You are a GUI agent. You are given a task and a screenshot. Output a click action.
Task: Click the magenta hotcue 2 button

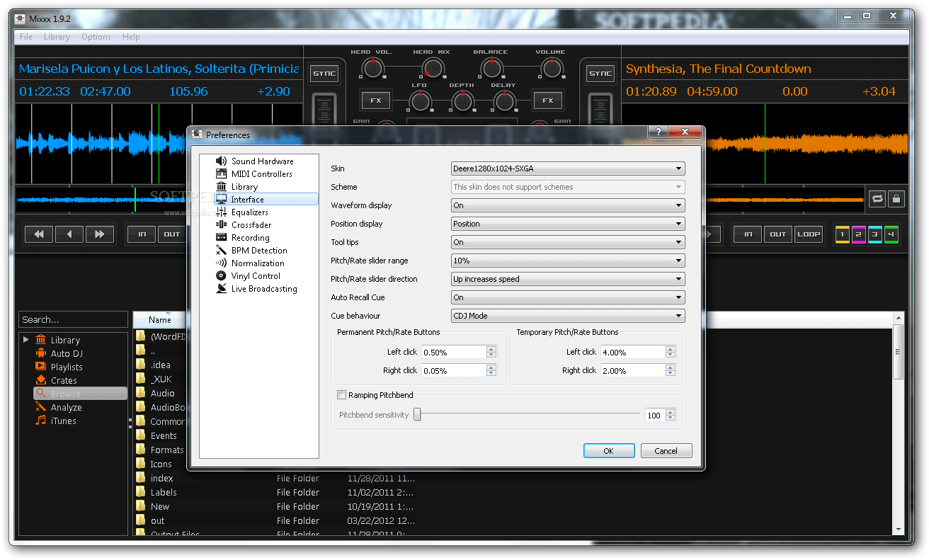coord(858,234)
